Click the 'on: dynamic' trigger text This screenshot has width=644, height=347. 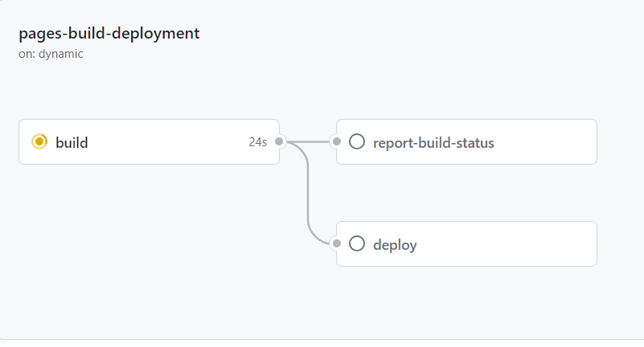51,55
